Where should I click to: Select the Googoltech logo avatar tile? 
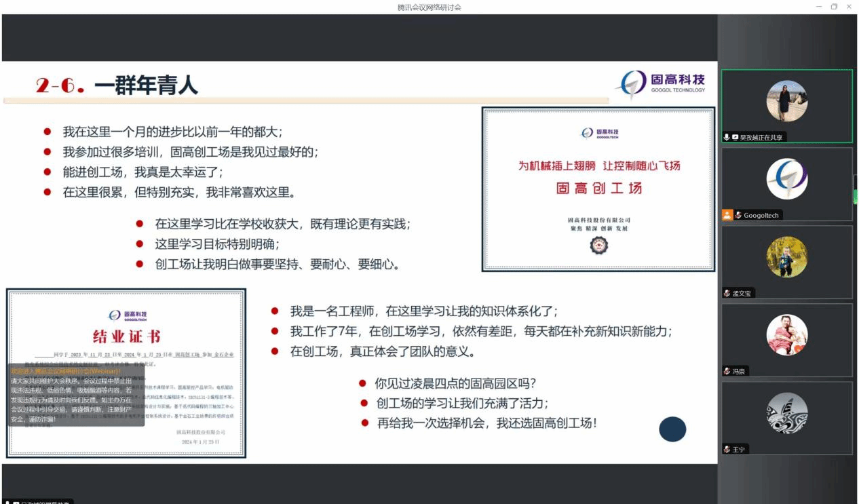pyautogui.click(x=787, y=179)
